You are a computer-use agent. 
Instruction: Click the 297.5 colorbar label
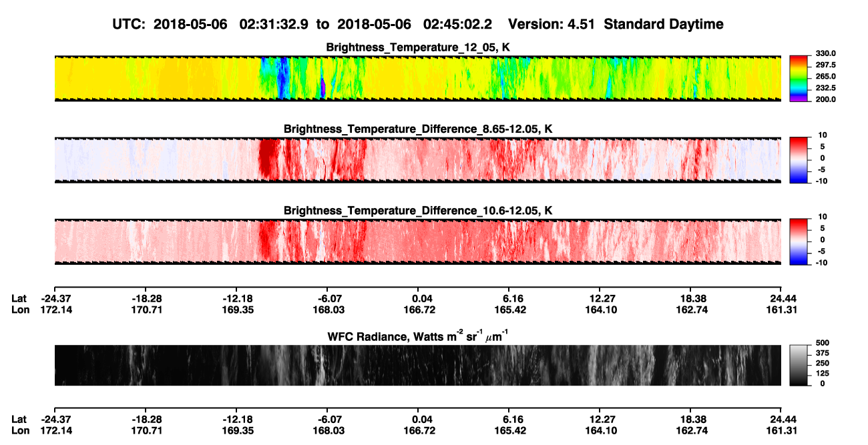pos(826,65)
